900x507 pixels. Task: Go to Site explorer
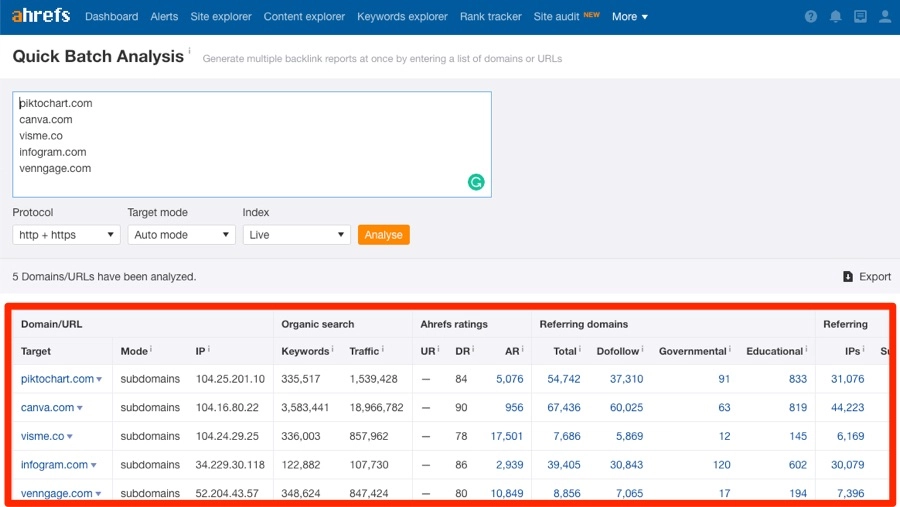(x=220, y=17)
